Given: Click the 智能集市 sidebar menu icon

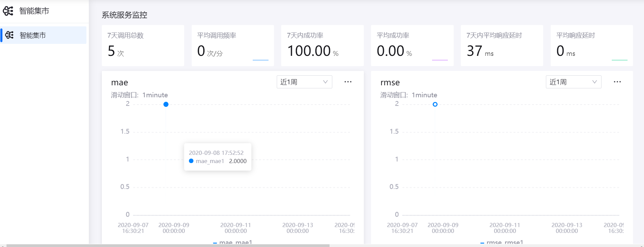Looking at the screenshot, I should (10, 35).
